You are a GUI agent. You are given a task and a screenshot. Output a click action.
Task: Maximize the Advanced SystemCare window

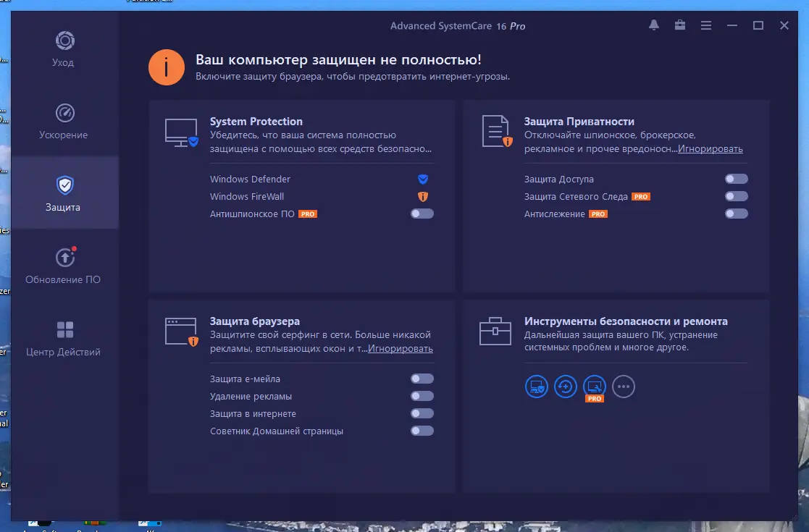(758, 25)
